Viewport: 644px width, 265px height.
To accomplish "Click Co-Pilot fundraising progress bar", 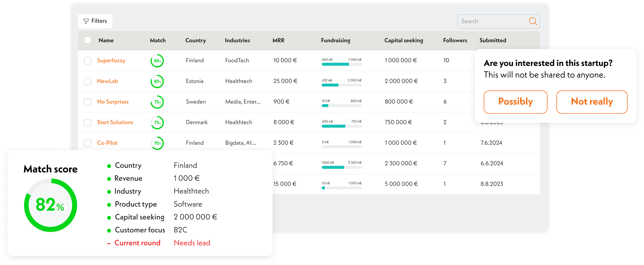I will (342, 147).
